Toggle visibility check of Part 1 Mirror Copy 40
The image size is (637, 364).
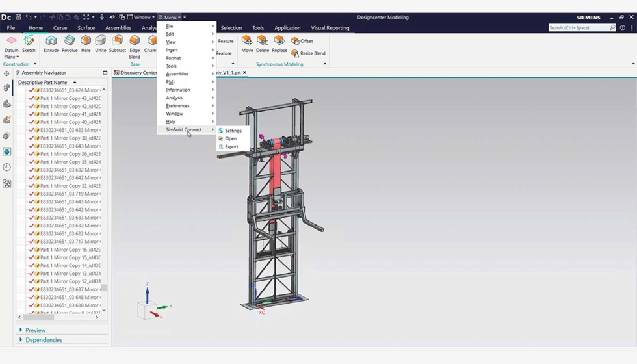coord(31,122)
